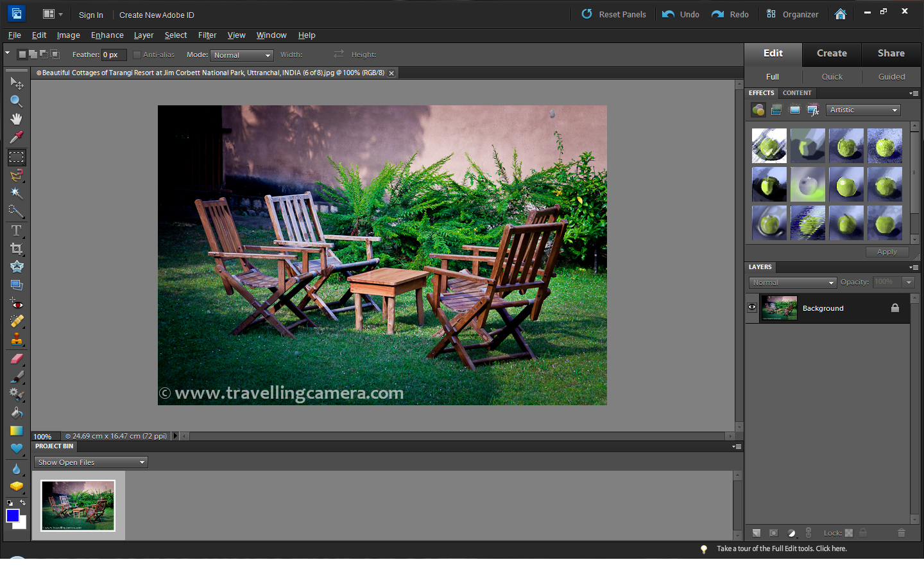924x578 pixels.
Task: Select the Magic Wand tool
Action: [x=17, y=193]
